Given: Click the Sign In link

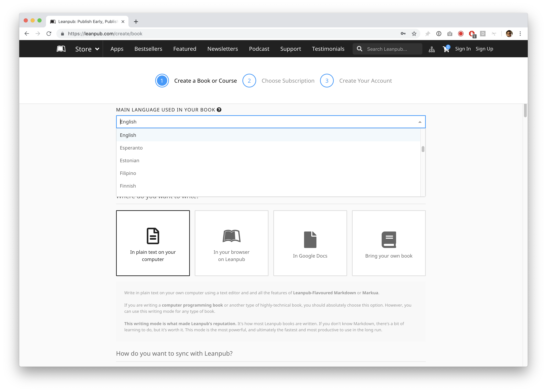Looking at the screenshot, I should coord(463,49).
